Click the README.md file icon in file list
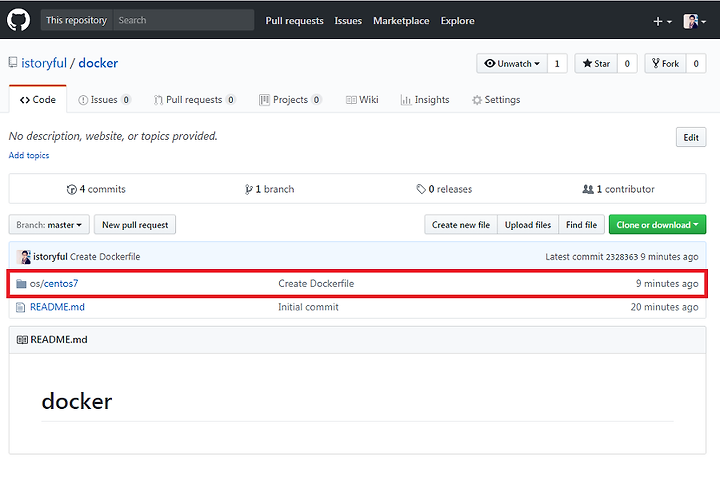Viewport: 720px width, 480px height. 21,307
